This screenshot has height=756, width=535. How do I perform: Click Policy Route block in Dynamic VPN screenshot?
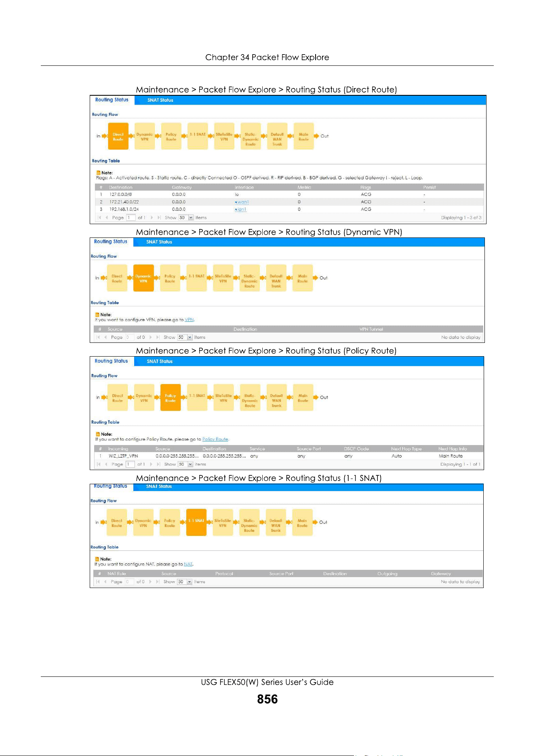(170, 278)
